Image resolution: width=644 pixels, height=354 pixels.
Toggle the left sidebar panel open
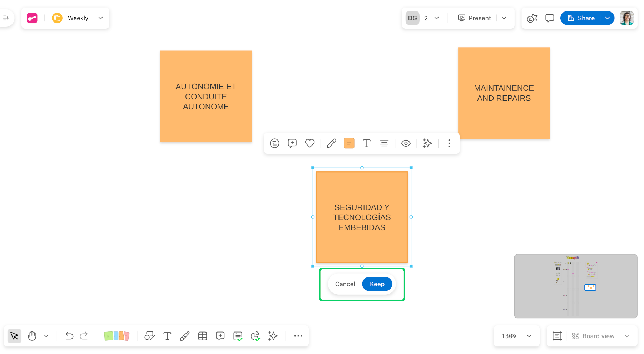(x=6, y=18)
